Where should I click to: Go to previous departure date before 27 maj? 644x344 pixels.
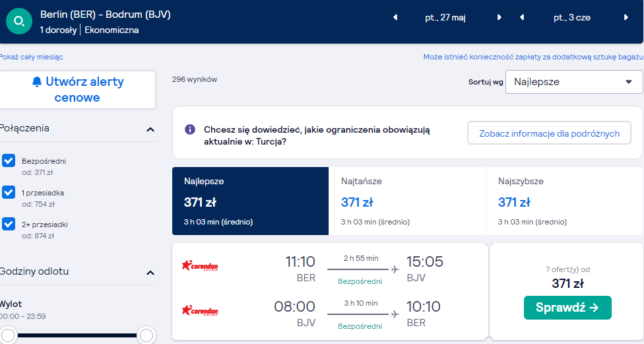395,17
